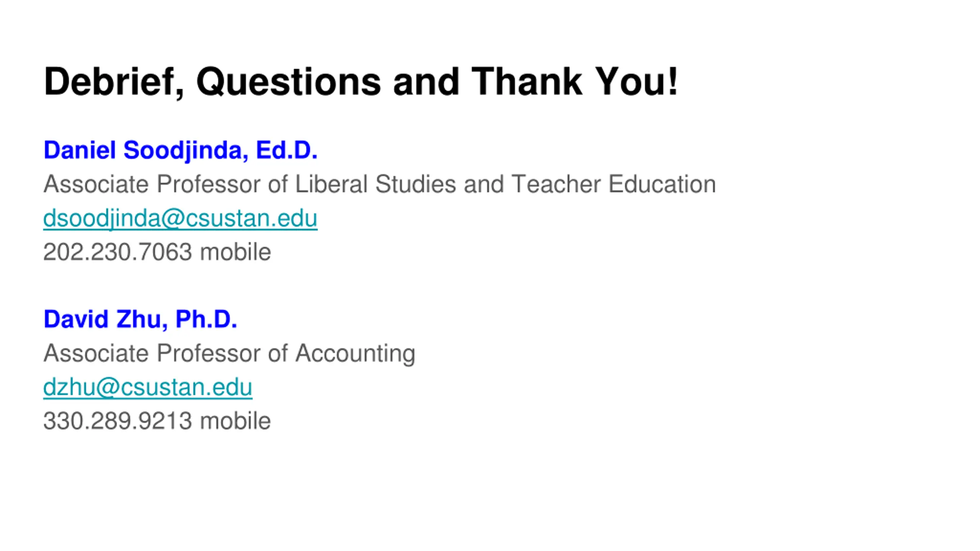The width and height of the screenshot is (980, 551).
Task: Click the word Accounting
Action: pyautogui.click(x=355, y=353)
